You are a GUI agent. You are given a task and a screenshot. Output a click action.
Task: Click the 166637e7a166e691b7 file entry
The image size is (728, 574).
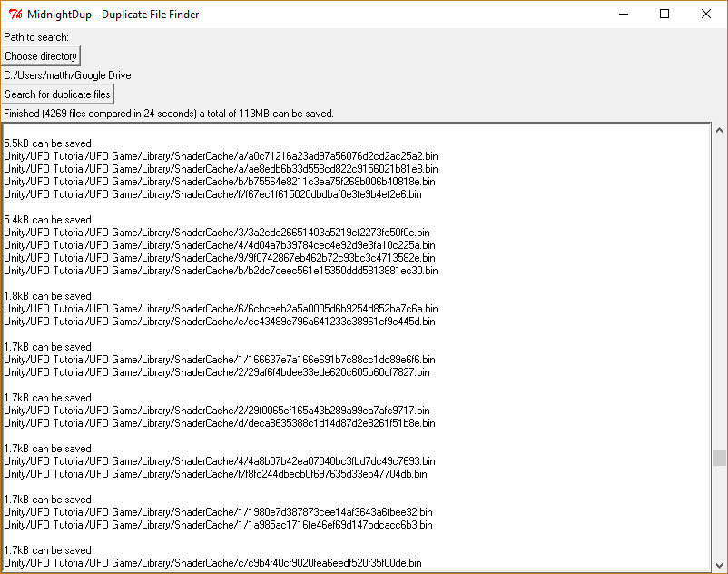pos(218,360)
